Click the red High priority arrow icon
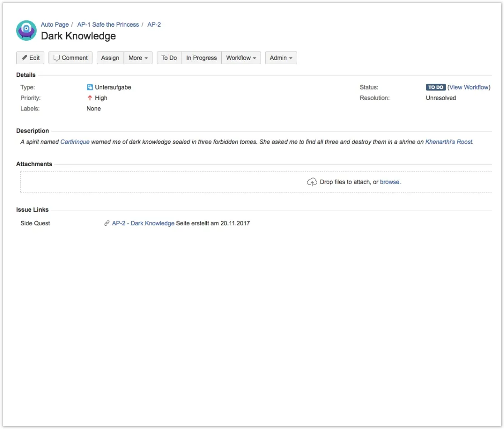This screenshot has height=429, width=504. pos(90,98)
